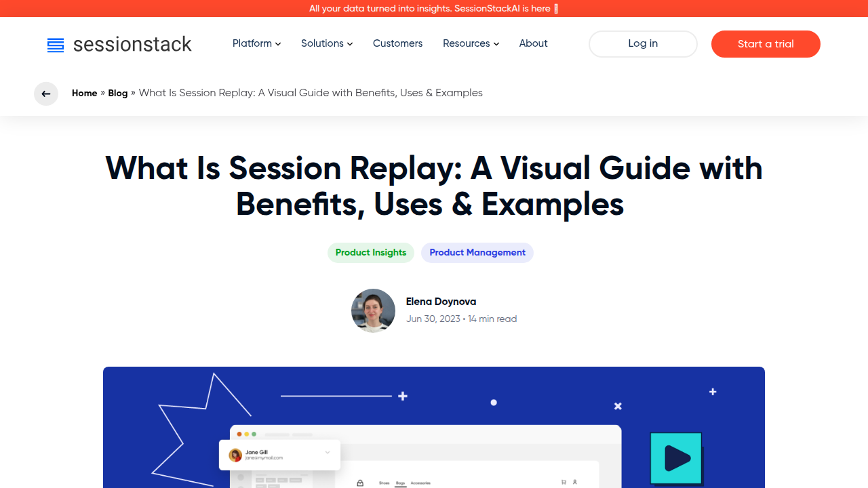
Task: Click the Log in button
Action: (643, 44)
